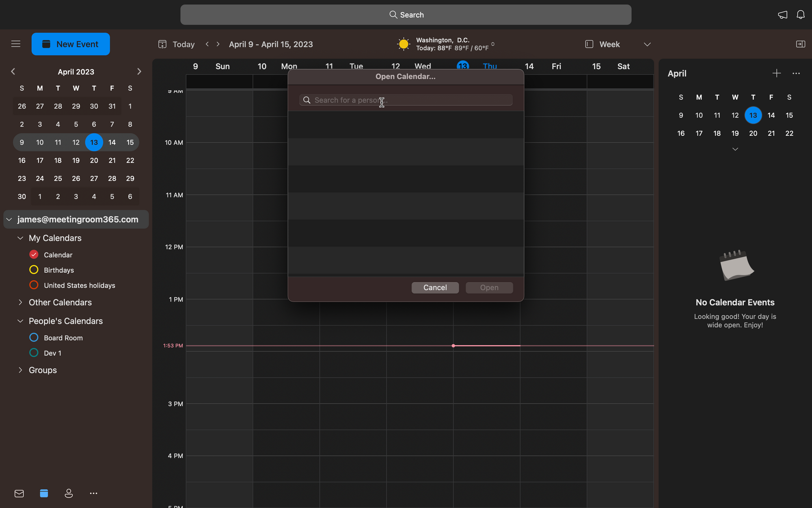
Task: Select April 22 in right April panel
Action: [x=789, y=133]
